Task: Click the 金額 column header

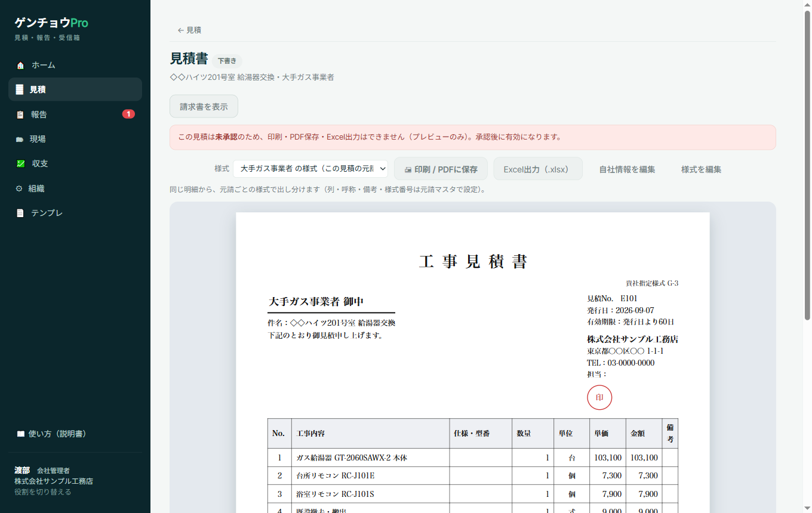Action: (x=644, y=434)
